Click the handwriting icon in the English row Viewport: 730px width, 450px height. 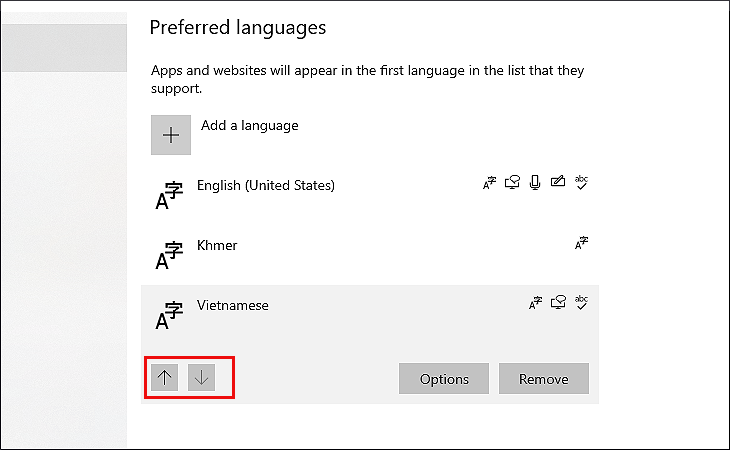click(558, 183)
